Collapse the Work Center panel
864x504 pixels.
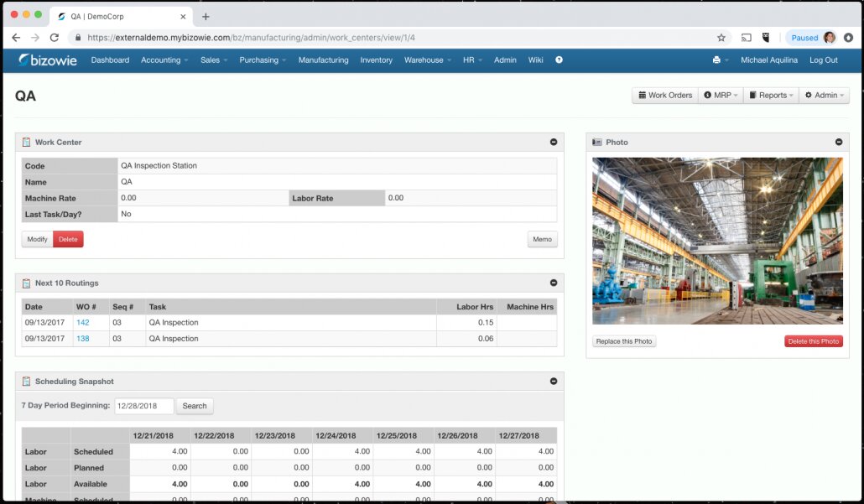coord(554,143)
